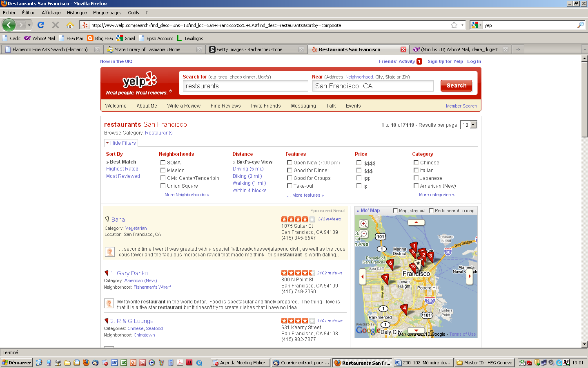Click map marker number 7
Screen dimensions: 588x368
(x=385, y=279)
